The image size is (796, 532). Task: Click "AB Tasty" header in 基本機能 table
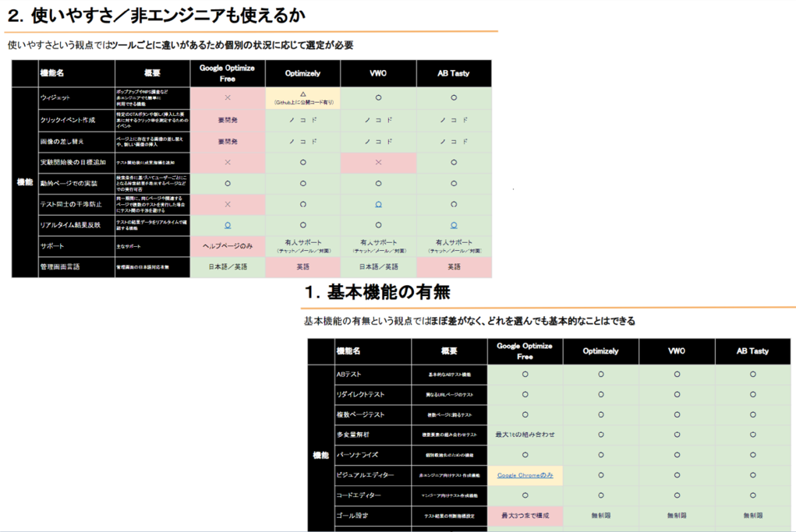pyautogui.click(x=752, y=351)
